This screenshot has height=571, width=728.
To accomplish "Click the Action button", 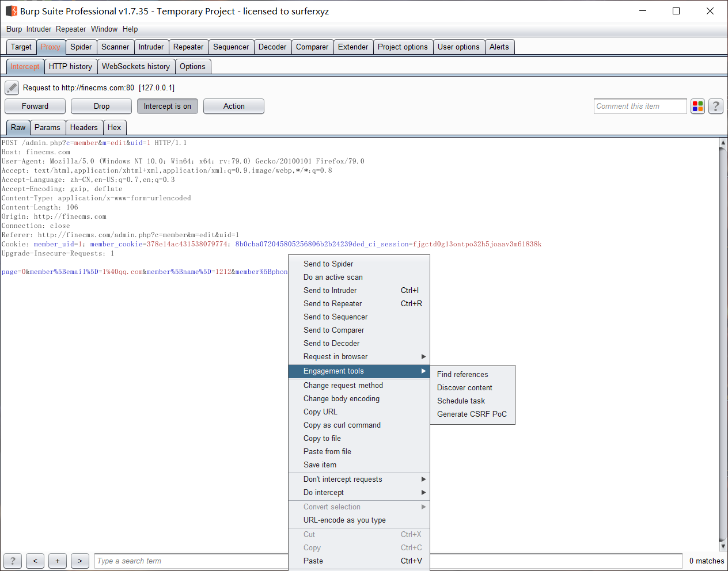I will (x=234, y=106).
